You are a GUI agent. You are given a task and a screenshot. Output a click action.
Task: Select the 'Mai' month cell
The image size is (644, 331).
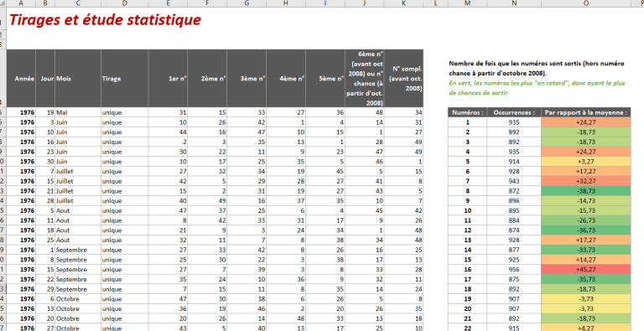point(78,112)
